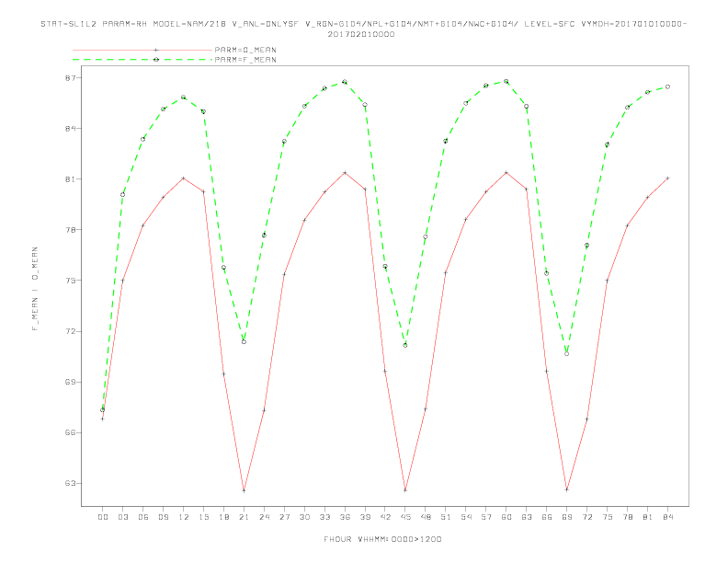Click the x-axis tick label 33
Screen dimensions: 728x563
(x=325, y=517)
